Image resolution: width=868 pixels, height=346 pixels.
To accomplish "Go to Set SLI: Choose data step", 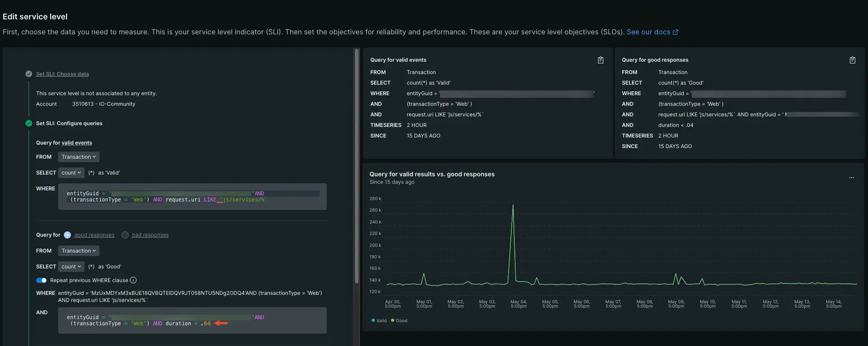I will (x=62, y=74).
